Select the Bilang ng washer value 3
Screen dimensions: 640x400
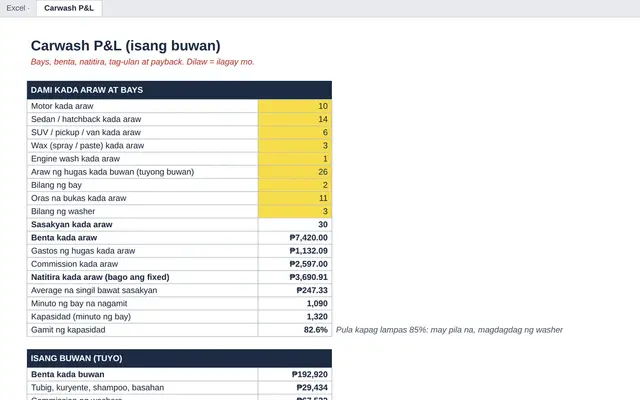pos(295,211)
